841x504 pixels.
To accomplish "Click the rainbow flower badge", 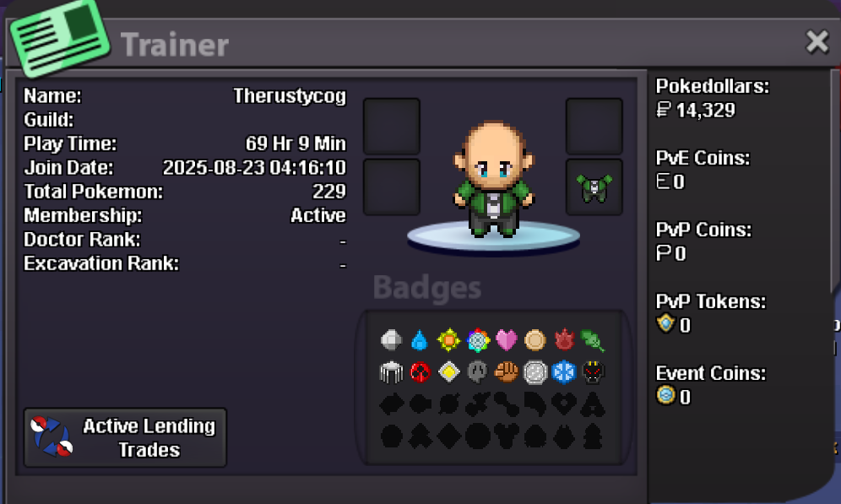I will (477, 340).
